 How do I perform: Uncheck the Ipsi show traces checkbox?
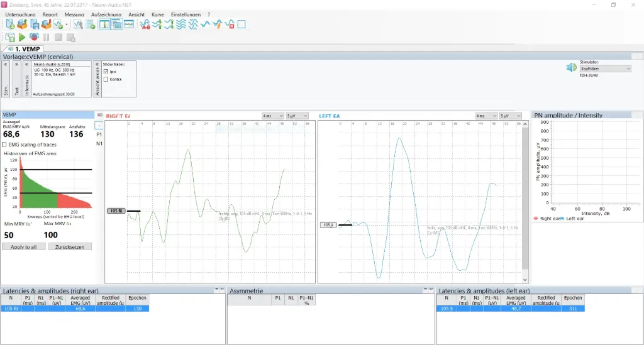point(106,72)
